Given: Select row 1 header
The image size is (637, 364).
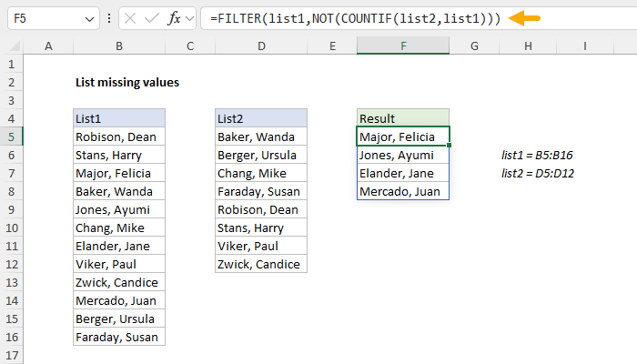Looking at the screenshot, I should coord(11,65).
